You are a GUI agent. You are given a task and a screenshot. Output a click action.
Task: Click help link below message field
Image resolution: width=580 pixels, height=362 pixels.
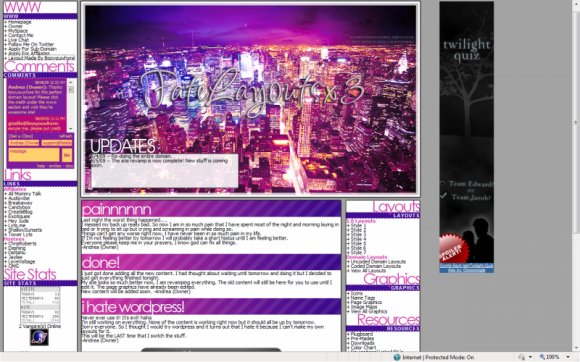click(41, 166)
